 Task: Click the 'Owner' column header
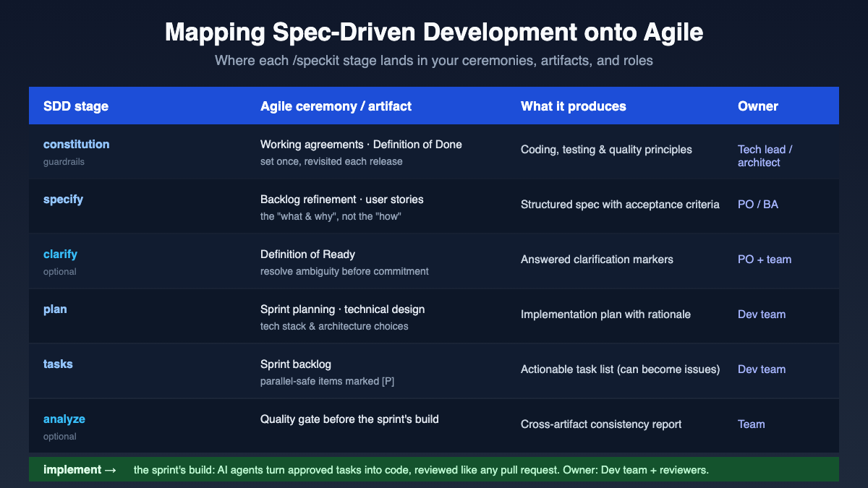tap(758, 106)
